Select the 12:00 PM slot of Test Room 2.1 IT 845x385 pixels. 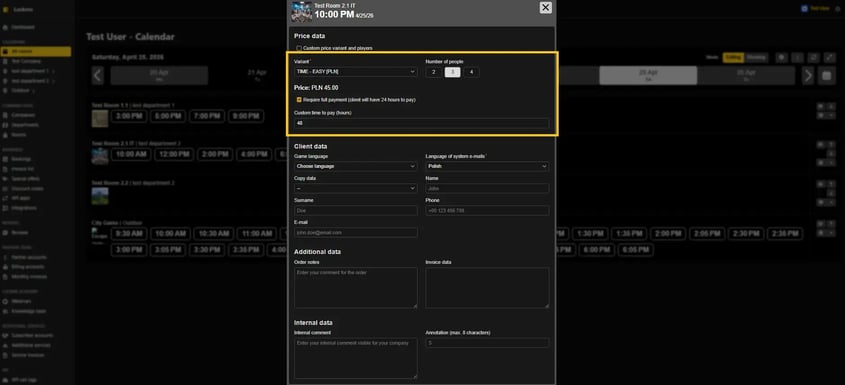click(x=173, y=154)
